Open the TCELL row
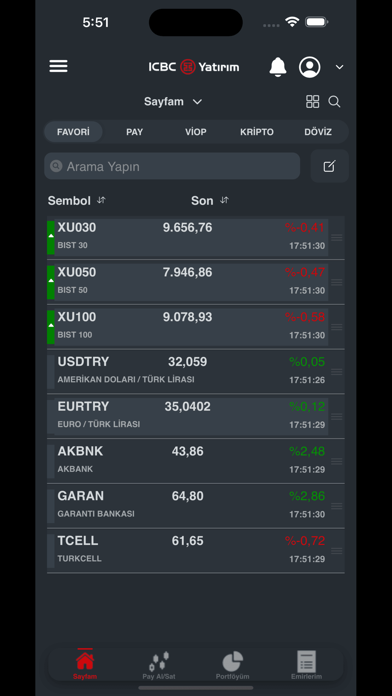 tap(196, 550)
